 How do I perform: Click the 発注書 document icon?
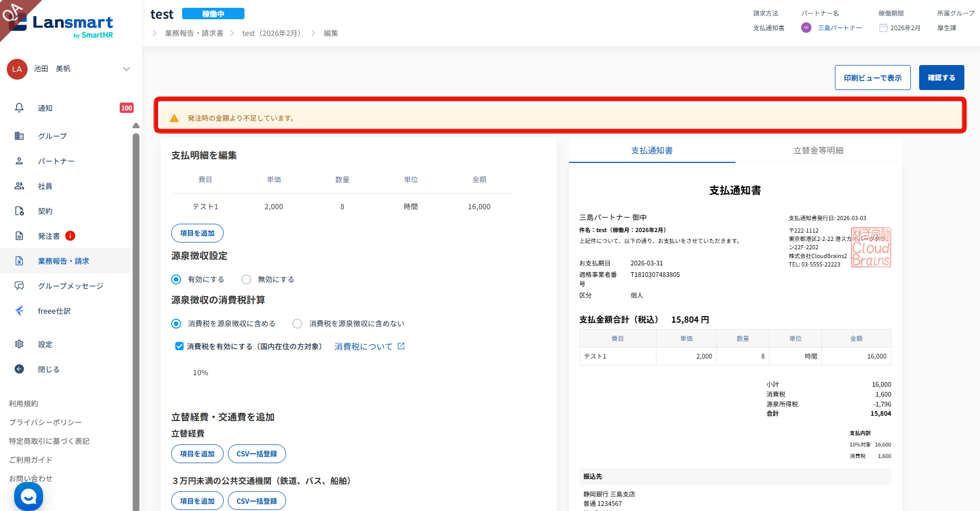pyautogui.click(x=19, y=236)
